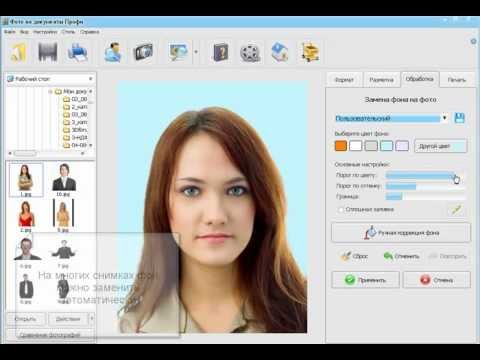Image resolution: width=480 pixels, height=360 pixels.
Task: Select the light blue color swatch
Action: click(386, 146)
